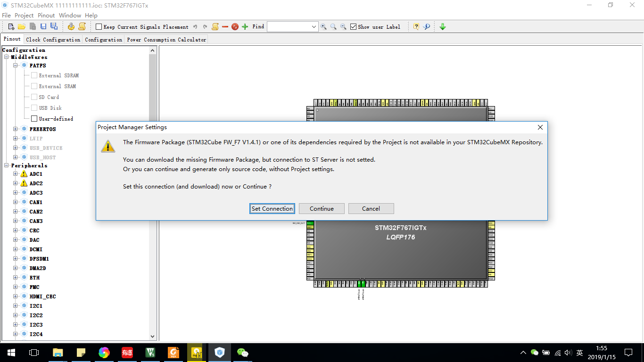Screen dimensions: 644x362
Task: Click the redo arrow in the toolbar
Action: [205, 27]
